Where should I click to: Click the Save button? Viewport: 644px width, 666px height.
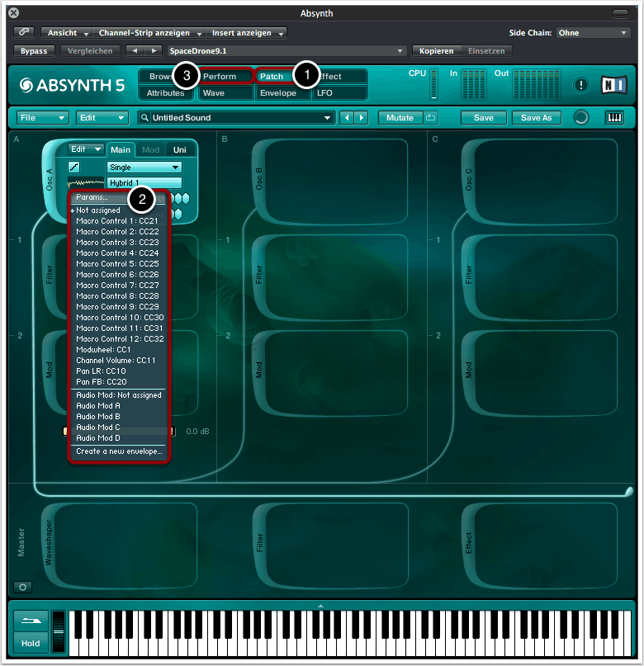click(x=484, y=118)
